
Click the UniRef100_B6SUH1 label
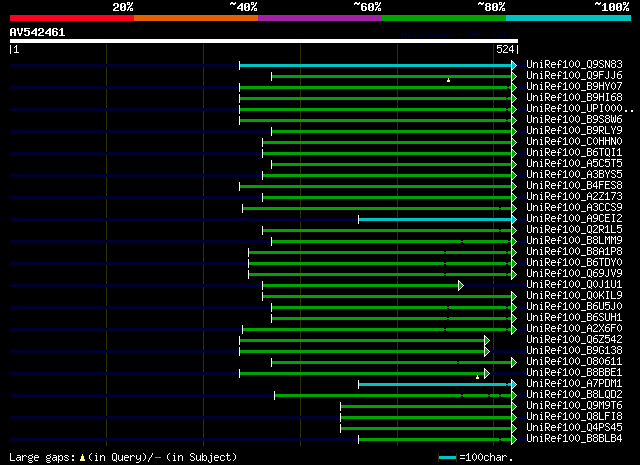[574, 318]
